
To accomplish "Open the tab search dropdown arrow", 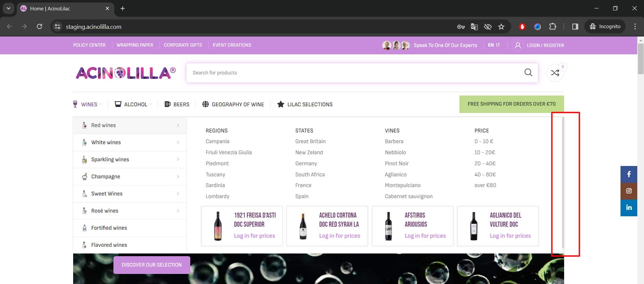I will pyautogui.click(x=8, y=8).
